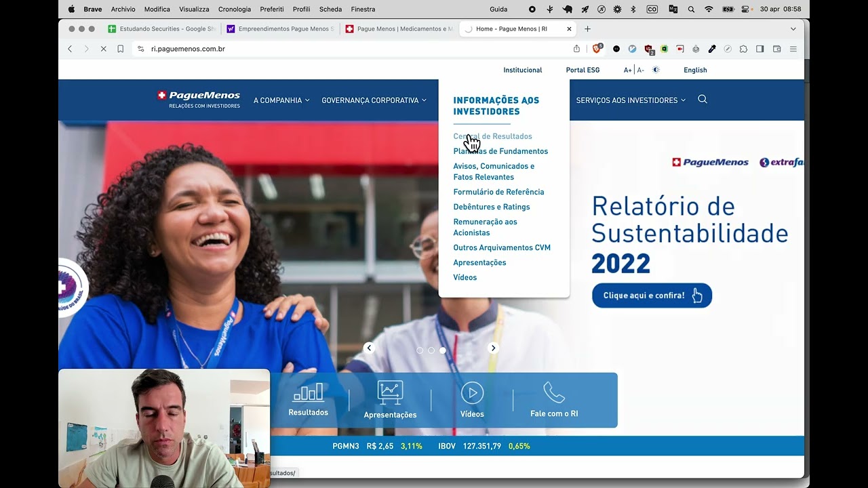Open the Brave Shields lion icon

597,49
